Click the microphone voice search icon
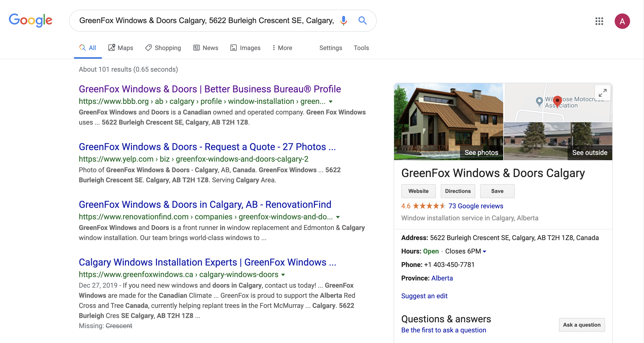 point(343,20)
